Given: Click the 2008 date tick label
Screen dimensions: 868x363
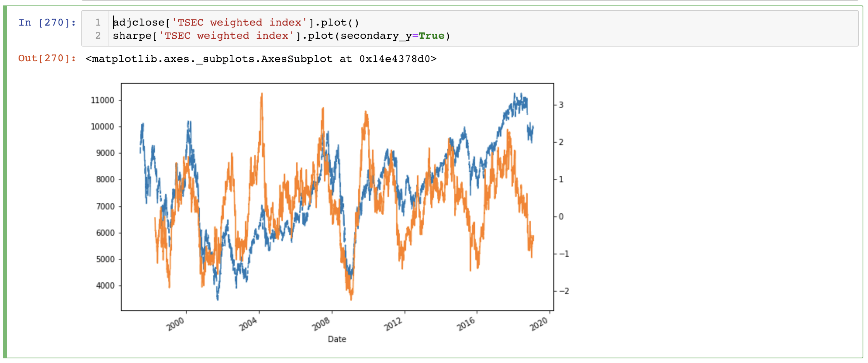Looking at the screenshot, I should pyautogui.click(x=321, y=323).
